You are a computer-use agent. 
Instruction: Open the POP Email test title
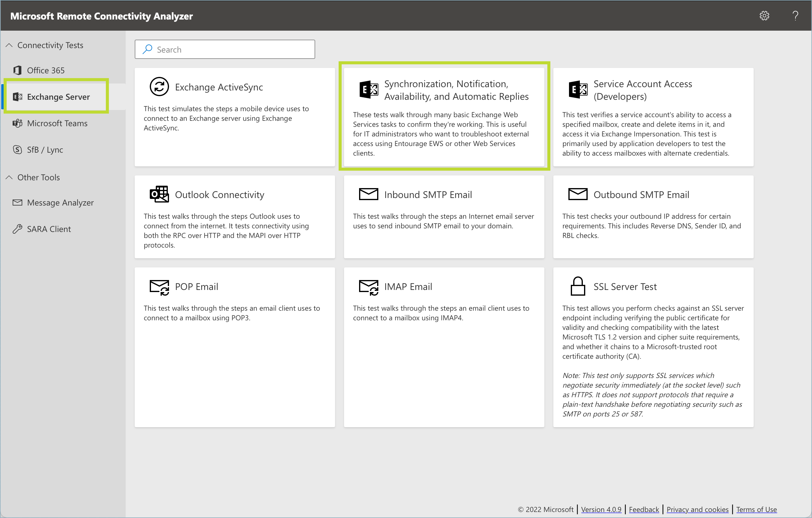click(x=197, y=287)
